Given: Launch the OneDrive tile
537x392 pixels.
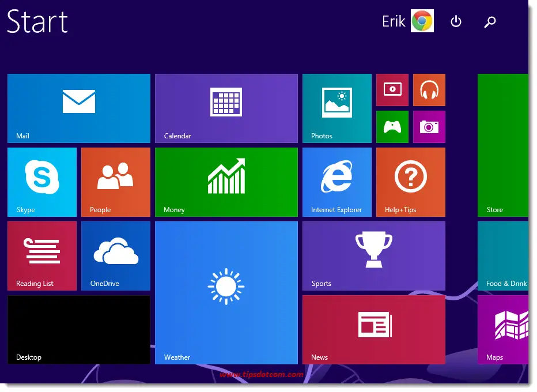Looking at the screenshot, I should [x=116, y=256].
